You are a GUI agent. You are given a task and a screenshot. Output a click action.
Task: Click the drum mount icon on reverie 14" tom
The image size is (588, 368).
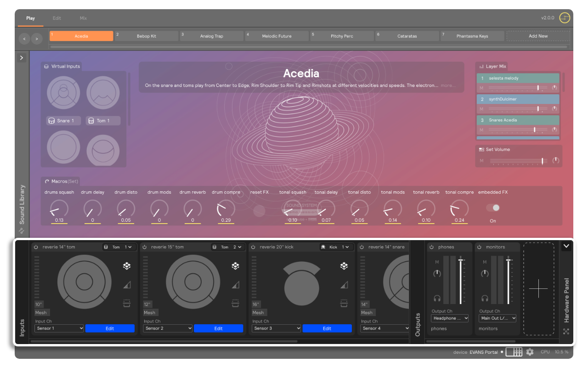click(x=127, y=303)
